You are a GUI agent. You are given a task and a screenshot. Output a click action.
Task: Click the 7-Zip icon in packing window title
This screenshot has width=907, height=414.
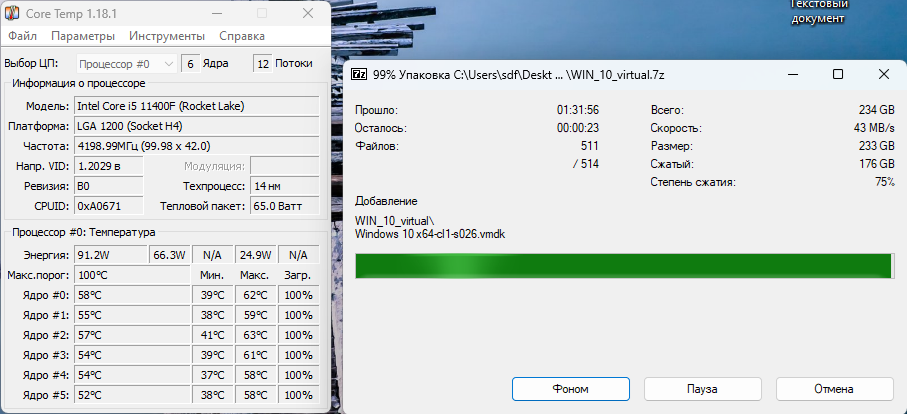359,75
